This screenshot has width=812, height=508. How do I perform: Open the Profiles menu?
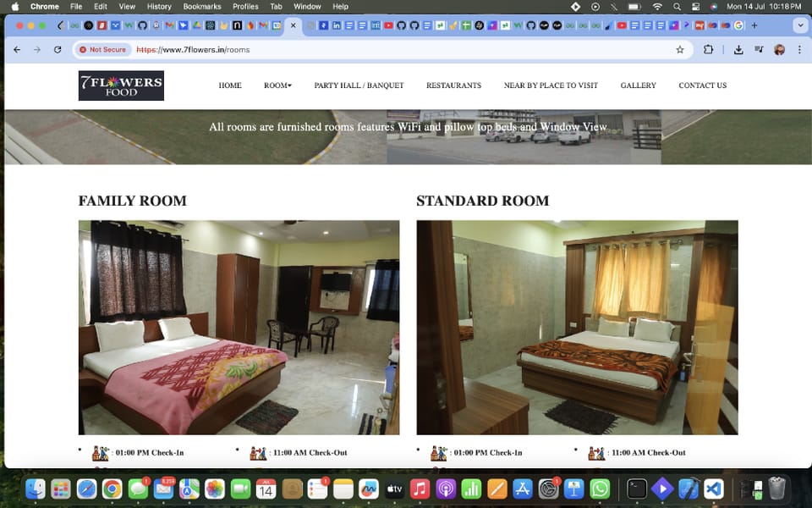click(x=245, y=7)
